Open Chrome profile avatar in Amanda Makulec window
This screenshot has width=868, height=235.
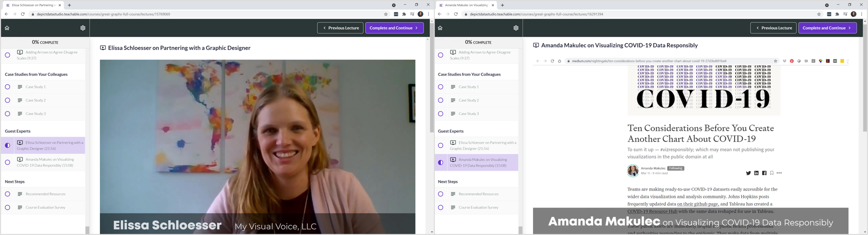853,14
